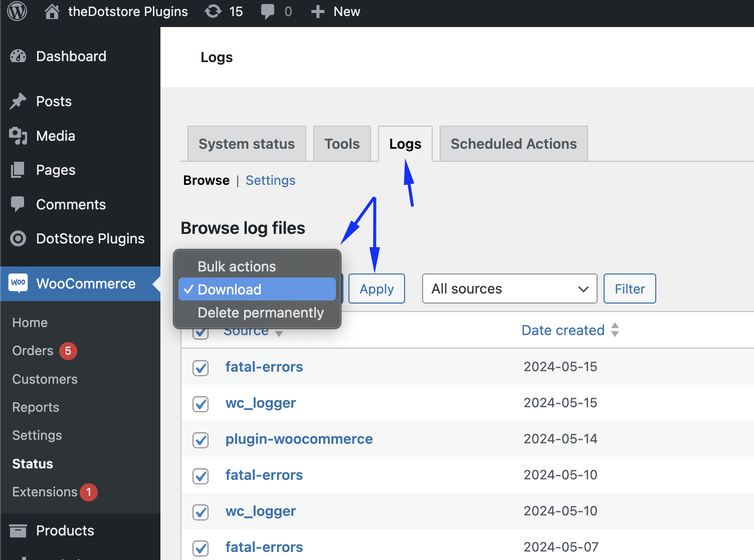Click the Orders count badge 5
Image resolution: width=754 pixels, height=560 pixels.
[68, 351]
